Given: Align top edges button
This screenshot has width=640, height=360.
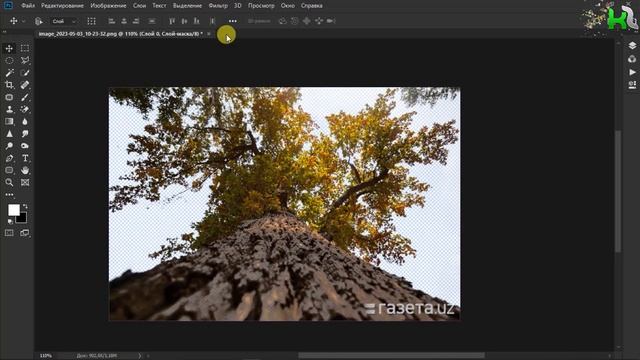Looking at the screenshot, I should pos(172,21).
